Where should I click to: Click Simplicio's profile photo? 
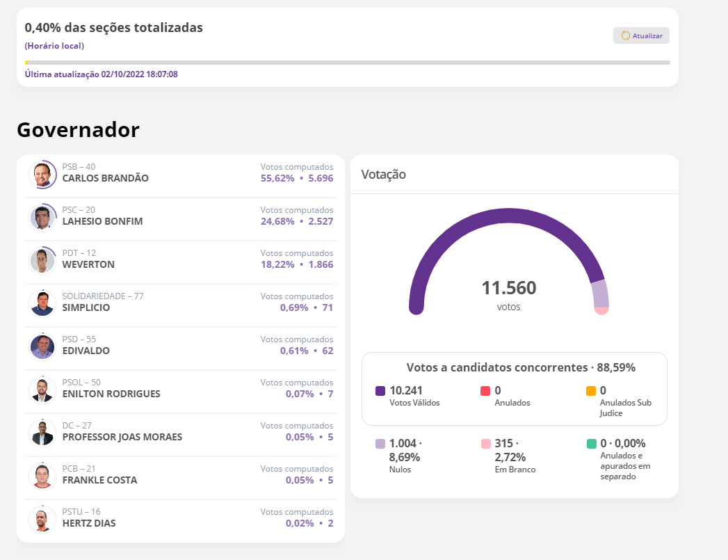[x=42, y=304]
